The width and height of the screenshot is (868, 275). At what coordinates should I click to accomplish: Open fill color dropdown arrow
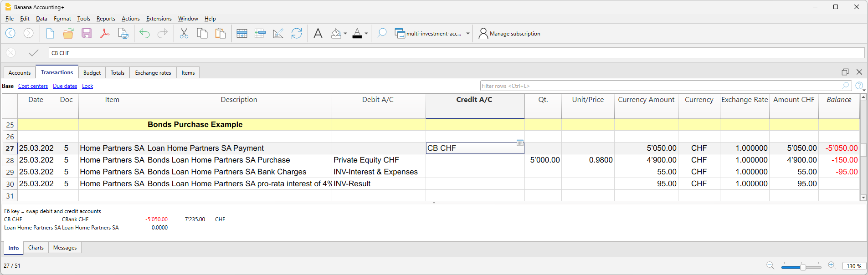(x=345, y=34)
